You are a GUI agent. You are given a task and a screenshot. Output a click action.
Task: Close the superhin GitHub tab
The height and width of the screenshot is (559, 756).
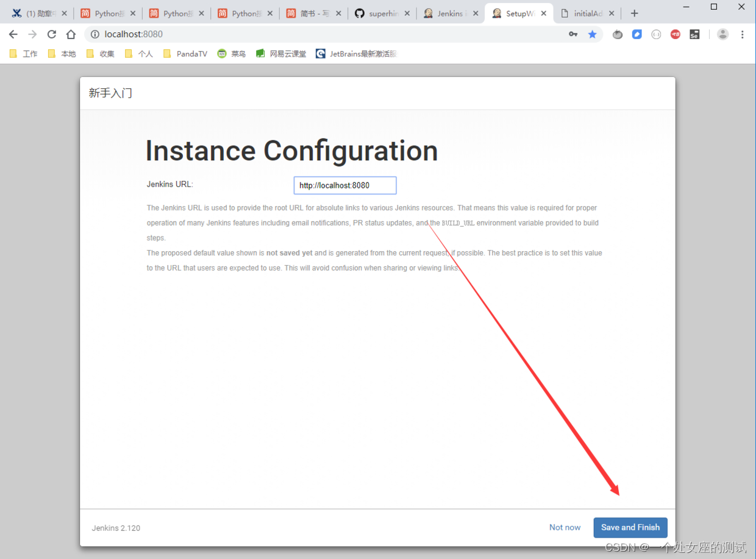click(407, 13)
